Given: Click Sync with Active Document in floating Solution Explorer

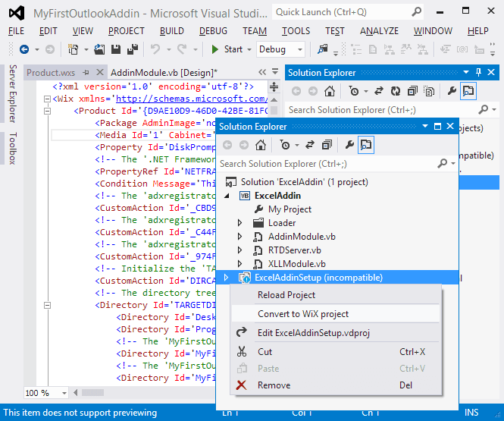Looking at the screenshot, I should [x=310, y=145].
